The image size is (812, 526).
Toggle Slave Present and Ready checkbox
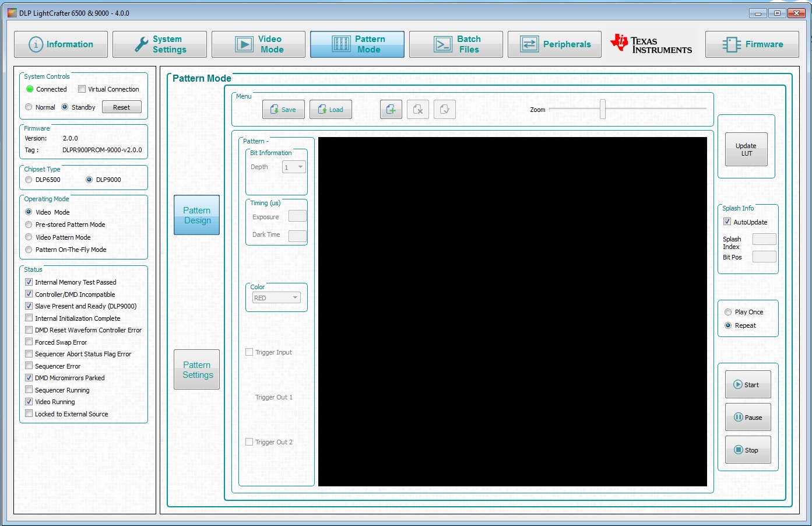29,306
